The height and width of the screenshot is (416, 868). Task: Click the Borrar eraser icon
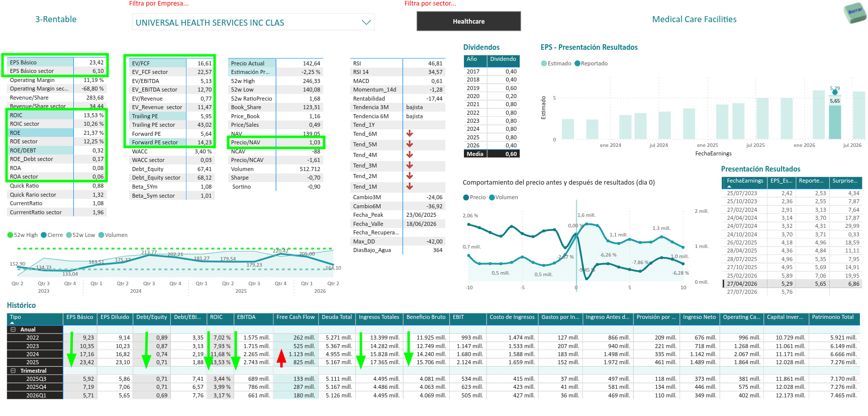854,13
